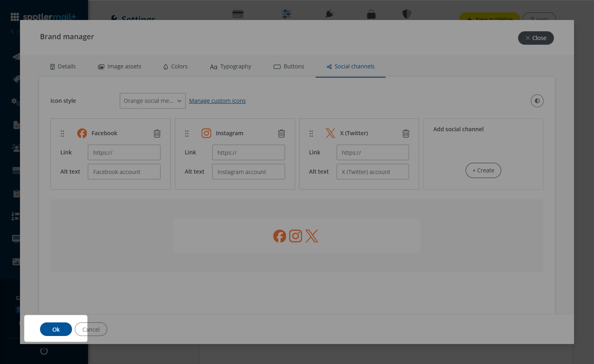
Task: Select the Typography tab
Action: click(230, 66)
